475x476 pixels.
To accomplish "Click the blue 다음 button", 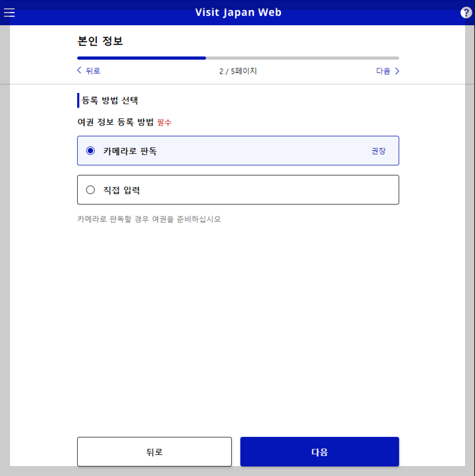I will 320,451.
